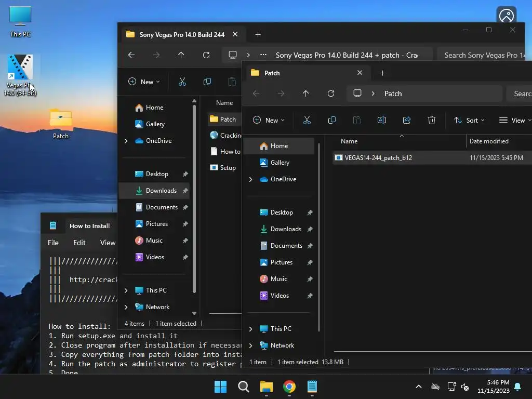The image size is (532, 399).
Task: Expand OneDrive in Sony Vegas window sidebar
Action: pyautogui.click(x=126, y=141)
